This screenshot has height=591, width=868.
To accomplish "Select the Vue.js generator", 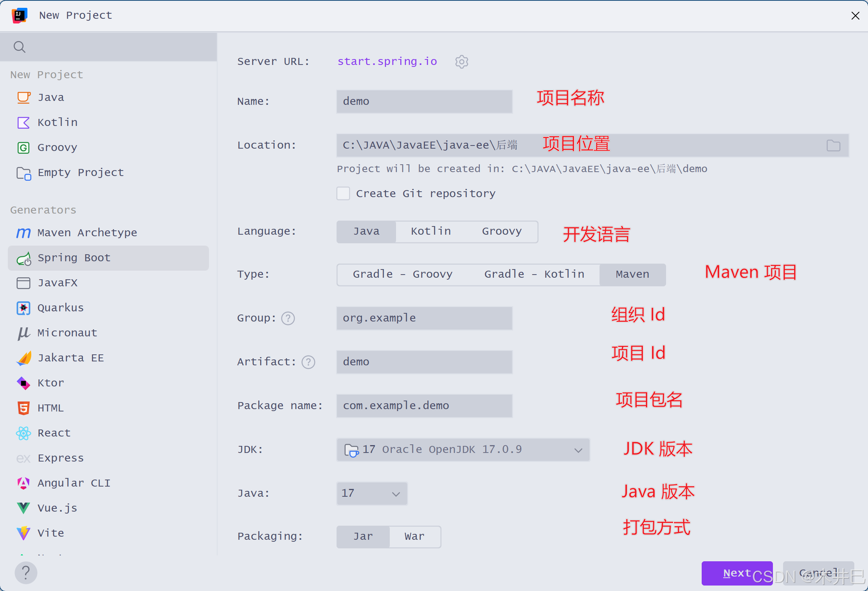I will (57, 508).
